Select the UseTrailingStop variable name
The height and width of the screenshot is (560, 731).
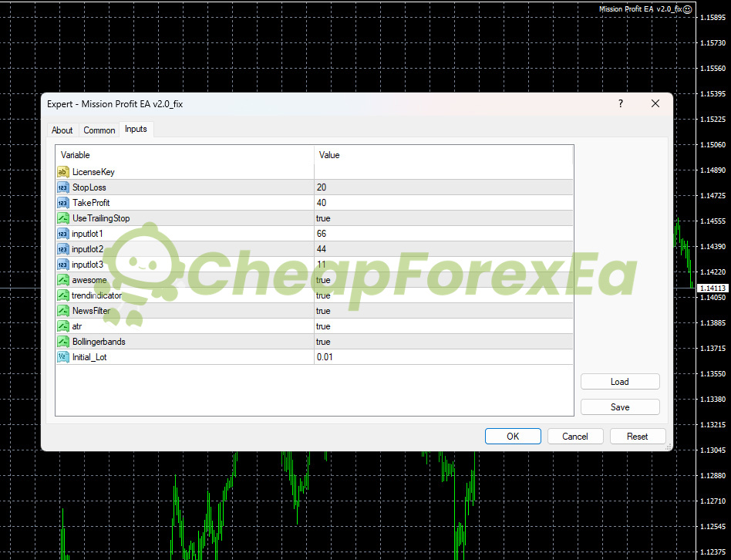point(101,218)
